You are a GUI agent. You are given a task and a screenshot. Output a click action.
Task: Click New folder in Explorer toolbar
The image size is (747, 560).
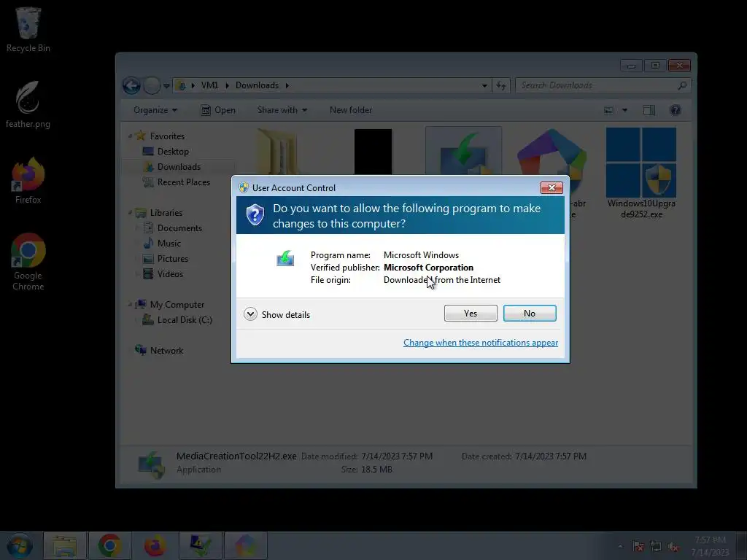coord(351,110)
